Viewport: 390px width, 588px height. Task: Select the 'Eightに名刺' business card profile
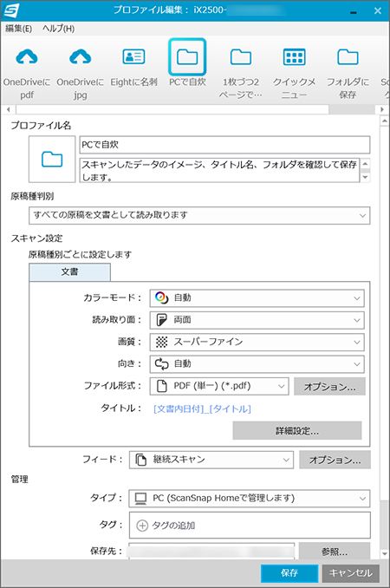(133, 57)
